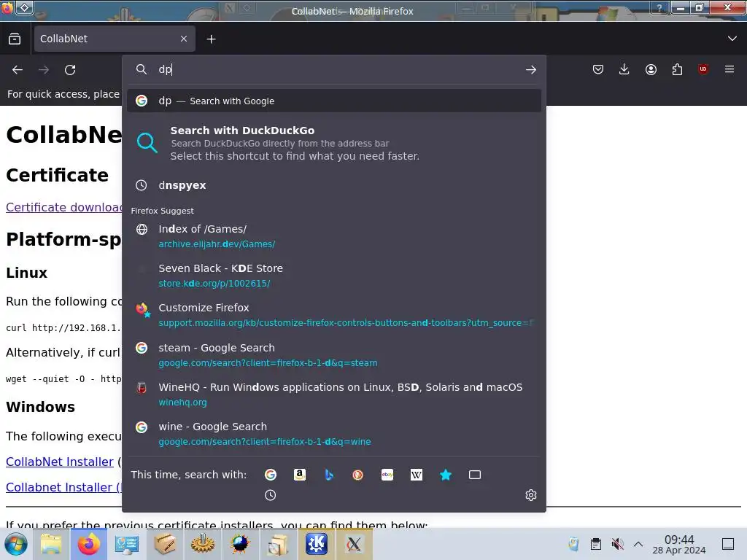Search this time with Bing icon

[329, 475]
